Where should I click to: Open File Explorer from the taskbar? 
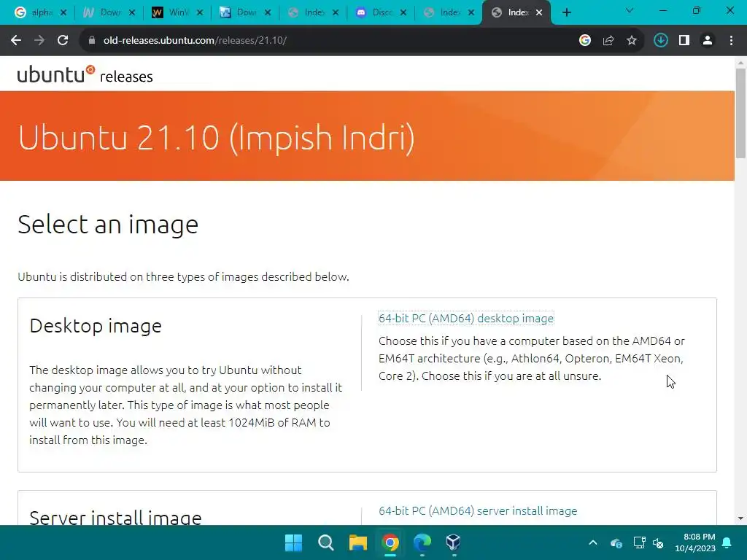pyautogui.click(x=357, y=542)
